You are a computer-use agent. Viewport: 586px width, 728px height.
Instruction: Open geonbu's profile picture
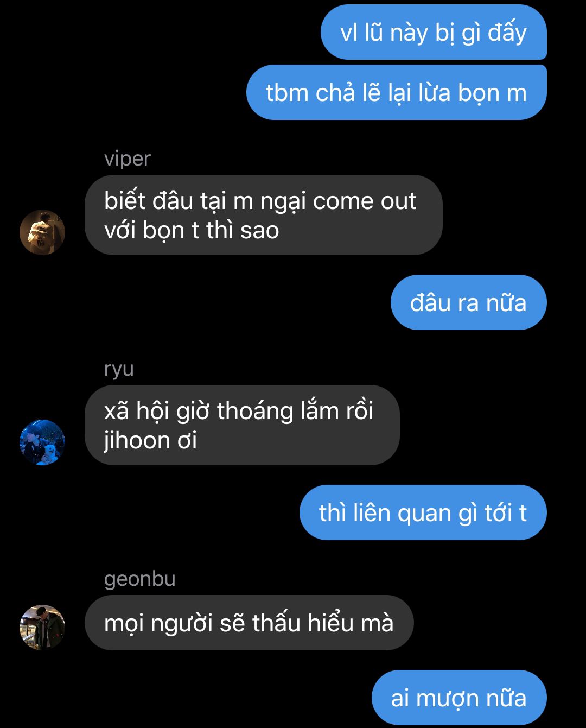pos(42,628)
